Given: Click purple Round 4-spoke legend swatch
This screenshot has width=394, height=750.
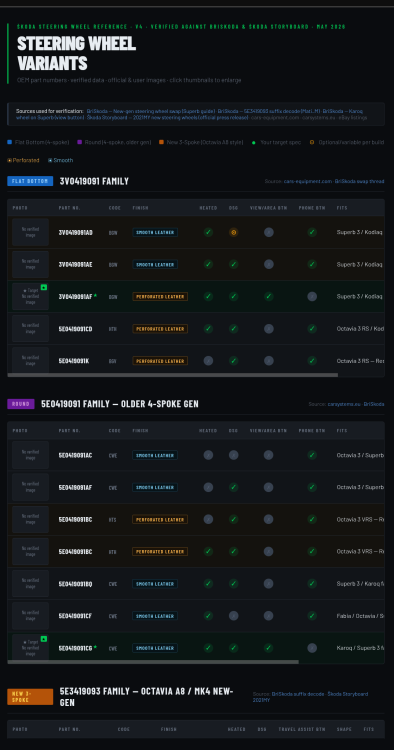Looking at the screenshot, I should (79, 142).
